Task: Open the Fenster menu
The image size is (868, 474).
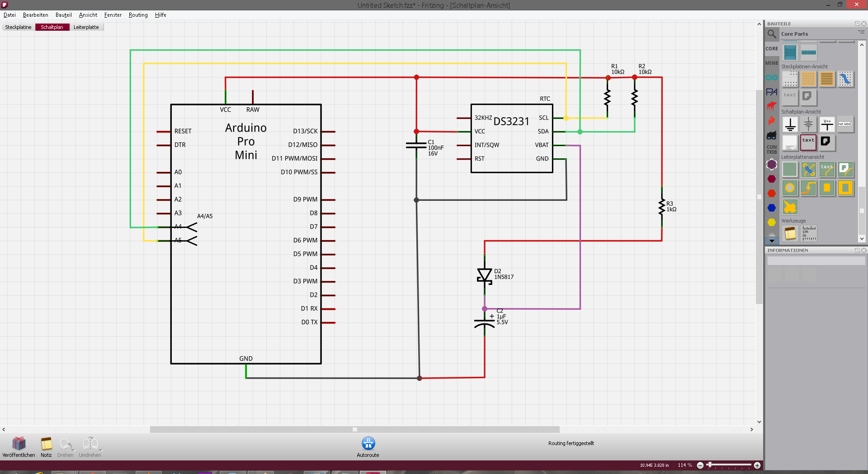Action: (x=113, y=15)
